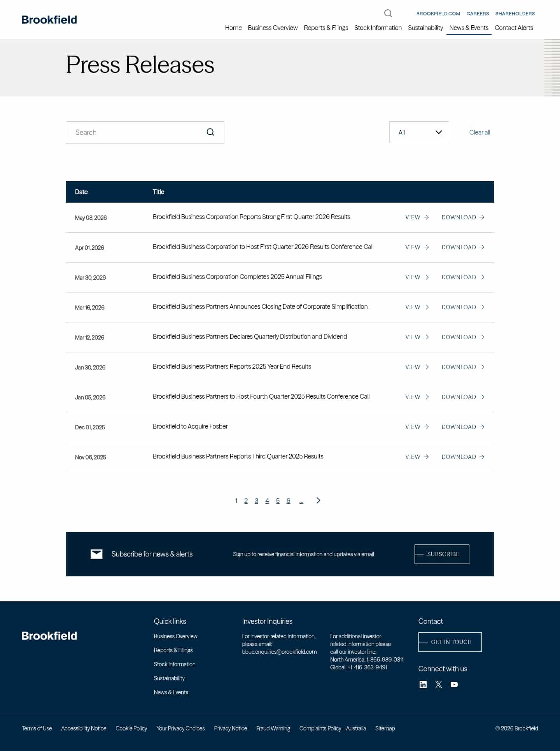
Task: Open Sustainability under Quick links
Action: click(169, 678)
